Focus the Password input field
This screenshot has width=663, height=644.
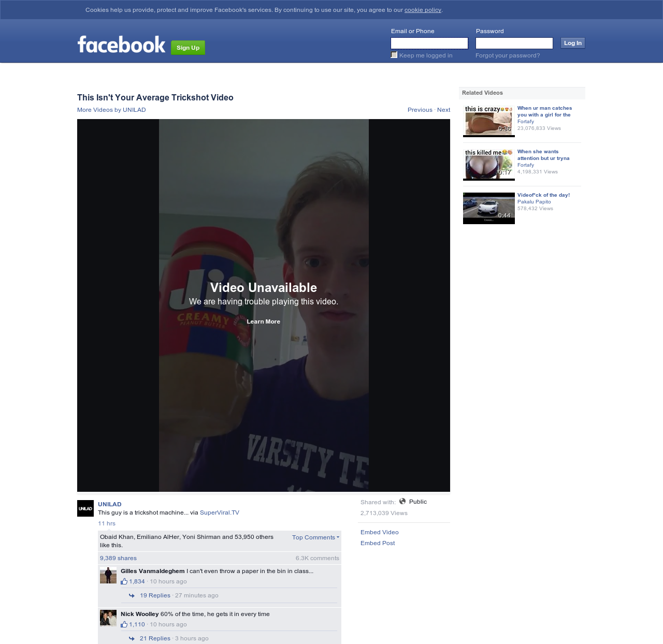click(514, 43)
